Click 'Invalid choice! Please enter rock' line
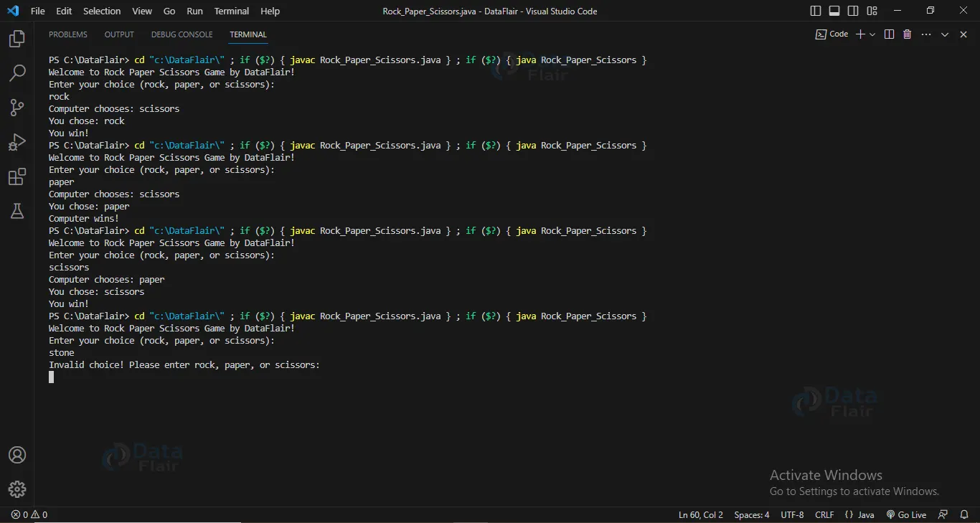Image resolution: width=980 pixels, height=523 pixels. point(184,364)
